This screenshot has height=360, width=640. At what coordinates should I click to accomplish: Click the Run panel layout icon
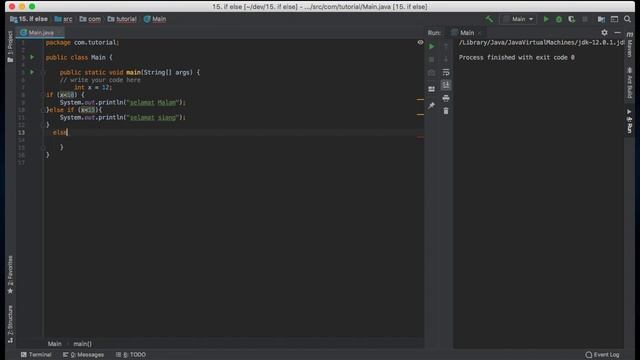pyautogui.click(x=431, y=89)
